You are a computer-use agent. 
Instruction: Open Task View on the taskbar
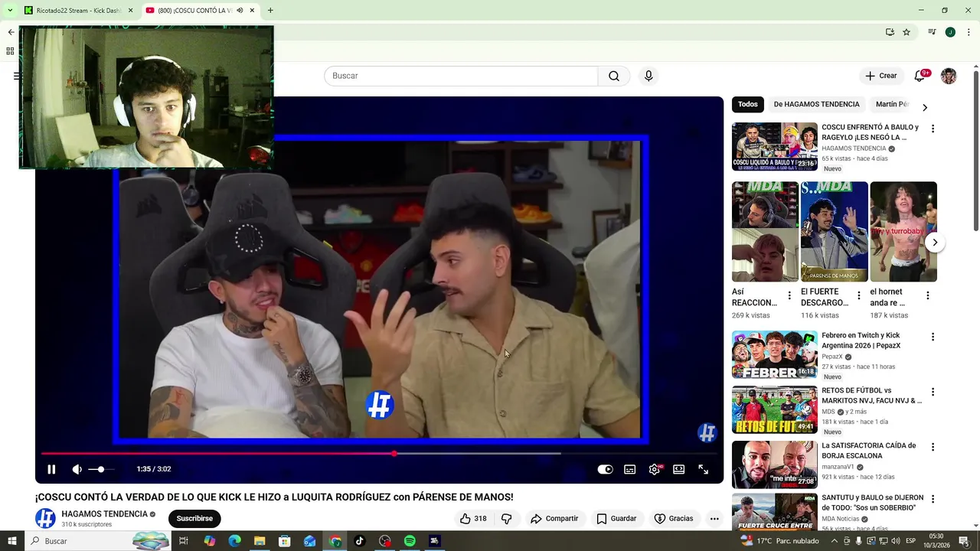click(184, 541)
